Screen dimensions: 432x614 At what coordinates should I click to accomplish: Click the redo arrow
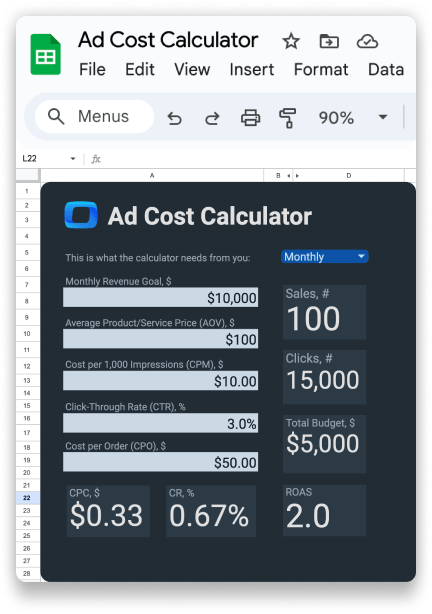212,118
